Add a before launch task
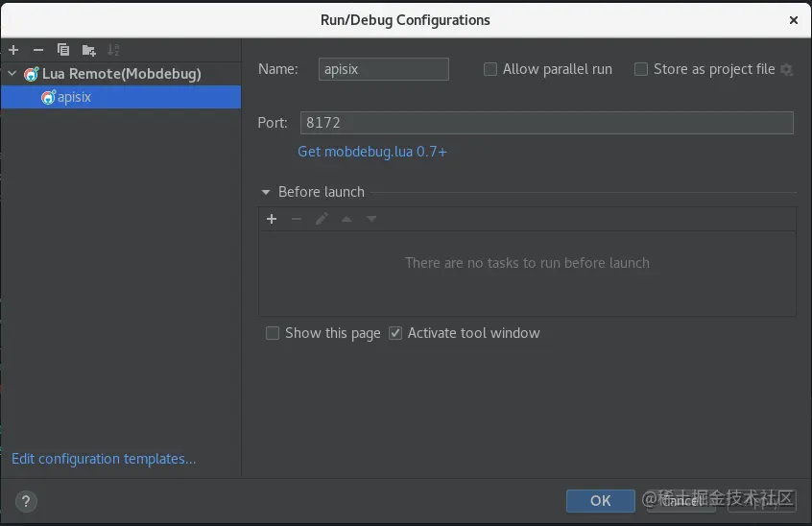The image size is (812, 526). click(272, 219)
